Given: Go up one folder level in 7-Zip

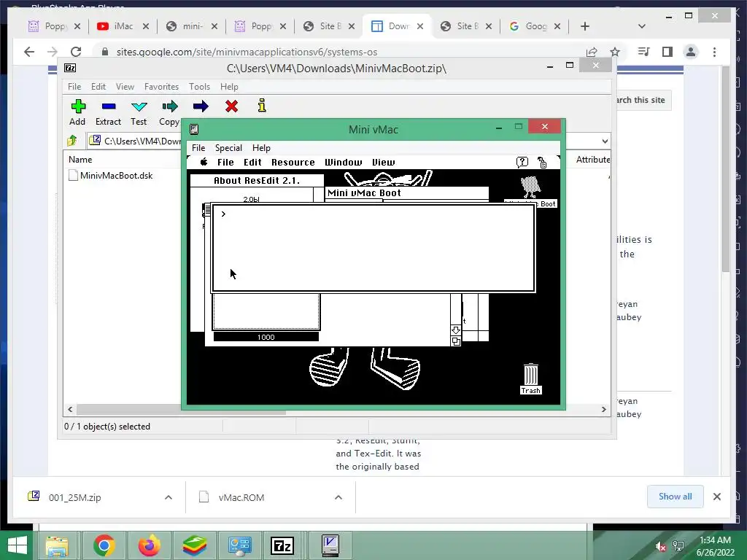Looking at the screenshot, I should [x=72, y=141].
